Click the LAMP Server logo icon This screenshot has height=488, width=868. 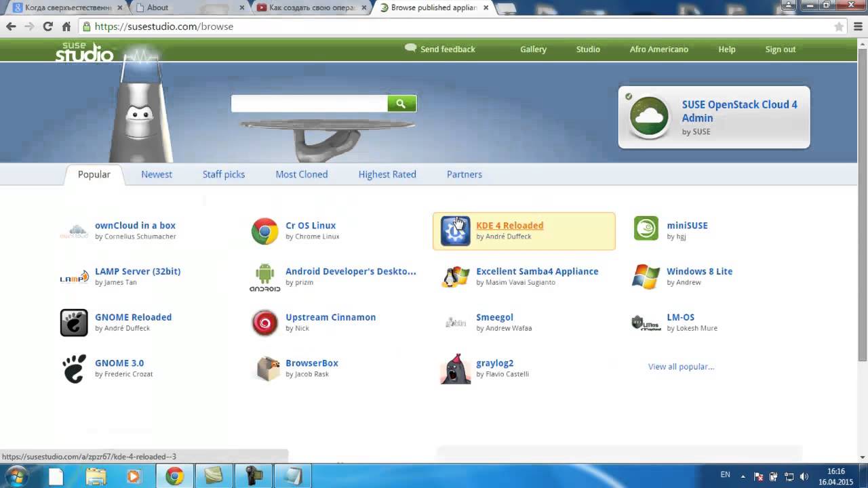coord(74,277)
